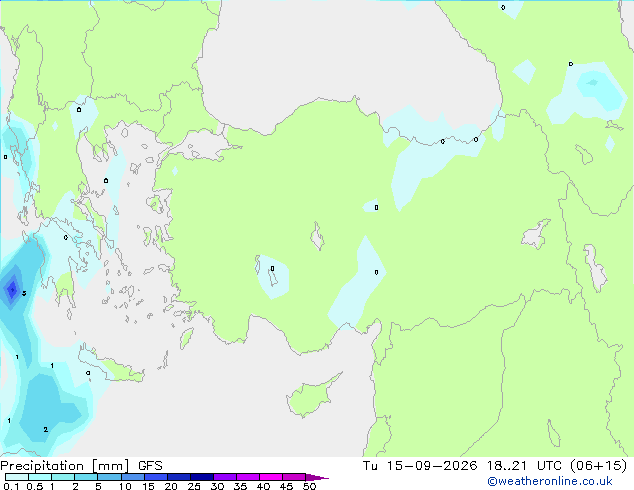Click Lake Tuz in central Turkey
This screenshot has width=634, height=490.
pos(317,236)
